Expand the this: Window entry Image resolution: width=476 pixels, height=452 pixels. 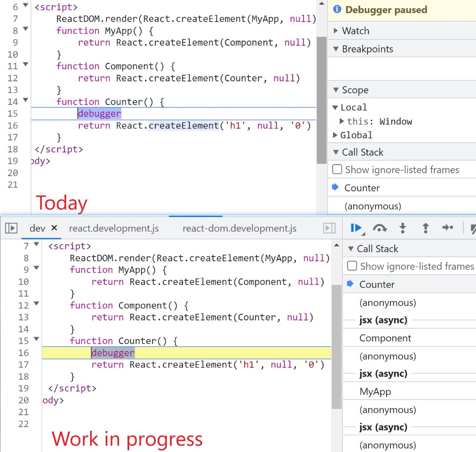tap(342, 121)
